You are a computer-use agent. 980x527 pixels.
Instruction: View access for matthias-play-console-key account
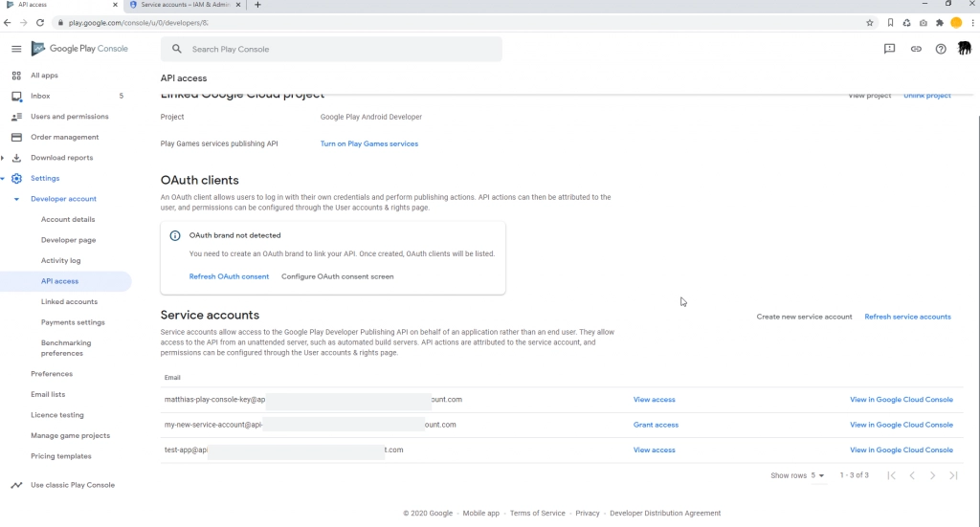coord(655,400)
